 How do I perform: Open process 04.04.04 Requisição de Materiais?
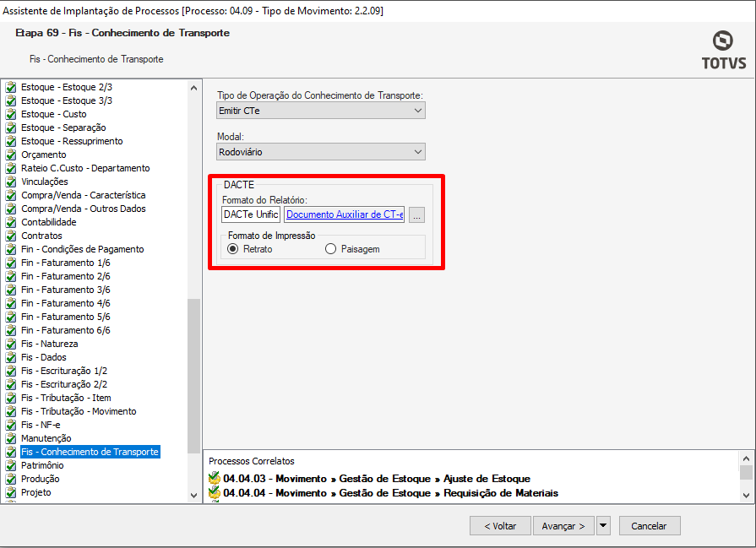pos(390,493)
